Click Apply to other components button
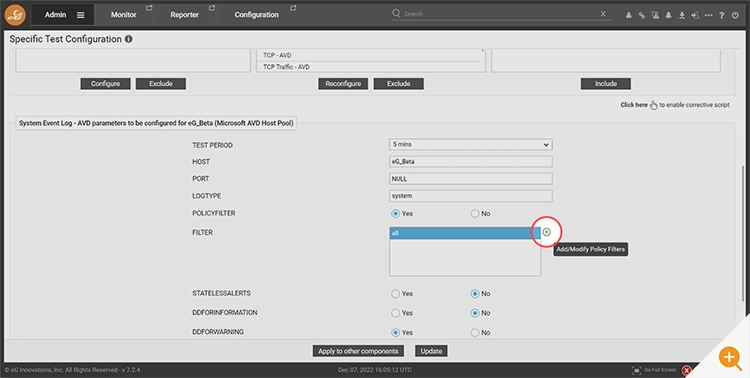Image resolution: width=750 pixels, height=378 pixels. pyautogui.click(x=358, y=351)
